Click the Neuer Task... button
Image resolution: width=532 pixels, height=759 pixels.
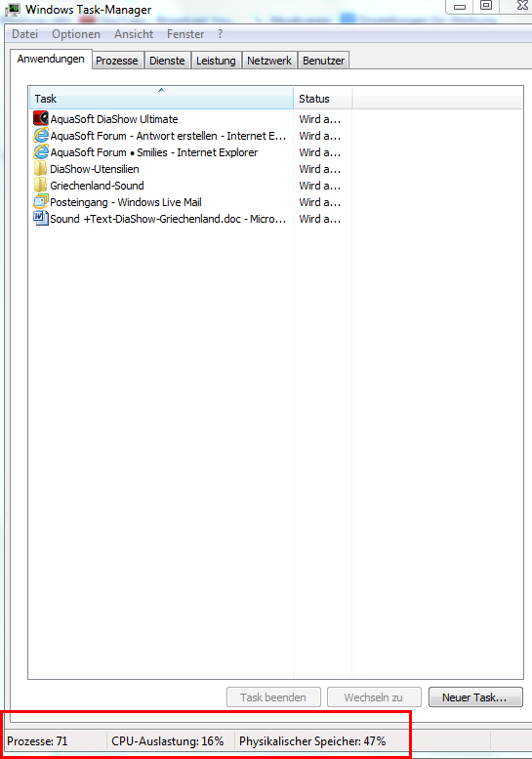tap(475, 697)
